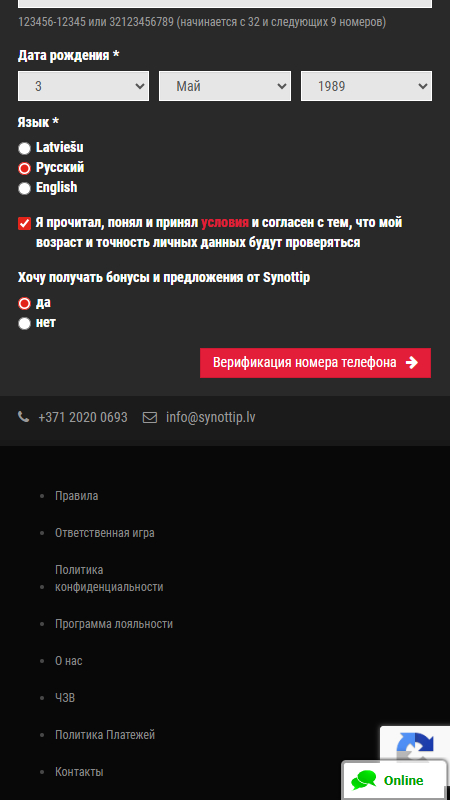450x800 pixels.
Task: Open the Программа лояльности footer link
Action: click(114, 624)
